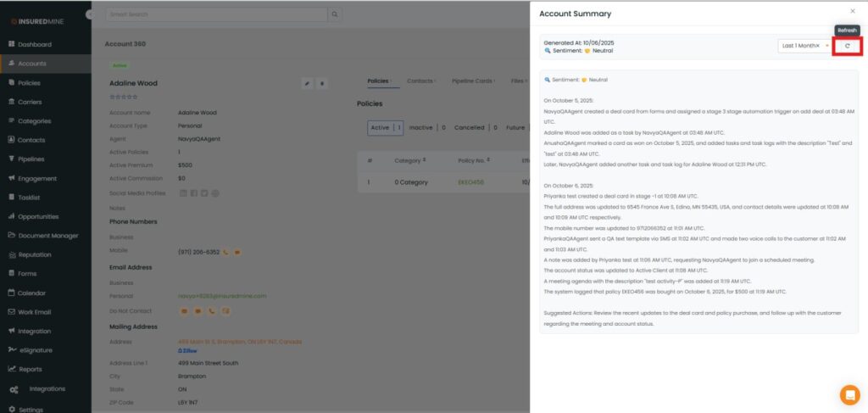Send SMS using the mobile message icon
The height and width of the screenshot is (413, 868).
237,252
